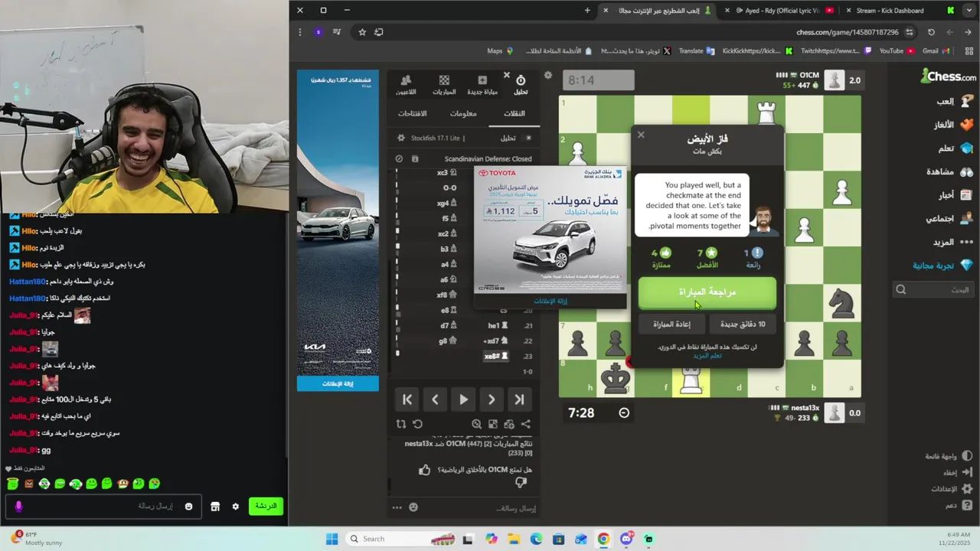Open Stockfish engine settings gear

[x=400, y=138]
